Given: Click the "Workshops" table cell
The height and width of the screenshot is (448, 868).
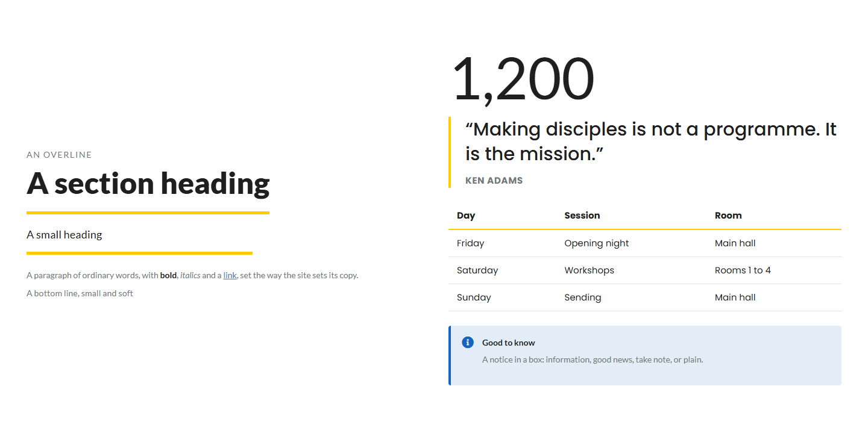Looking at the screenshot, I should (x=589, y=270).
